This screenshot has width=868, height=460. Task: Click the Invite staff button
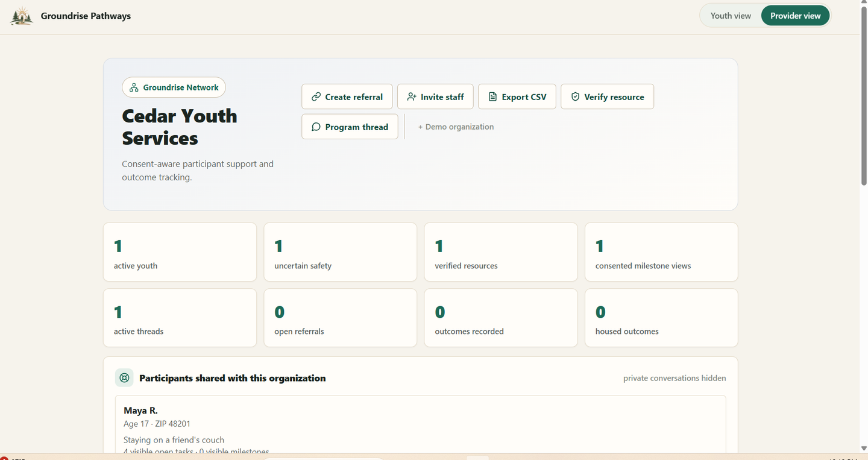[435, 96]
